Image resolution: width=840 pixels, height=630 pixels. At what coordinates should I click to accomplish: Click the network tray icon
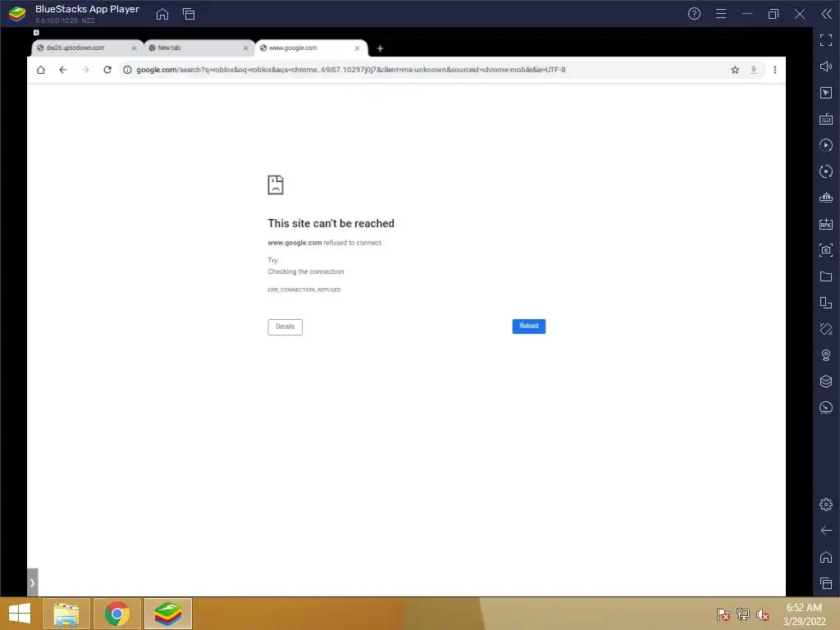pyautogui.click(x=743, y=614)
